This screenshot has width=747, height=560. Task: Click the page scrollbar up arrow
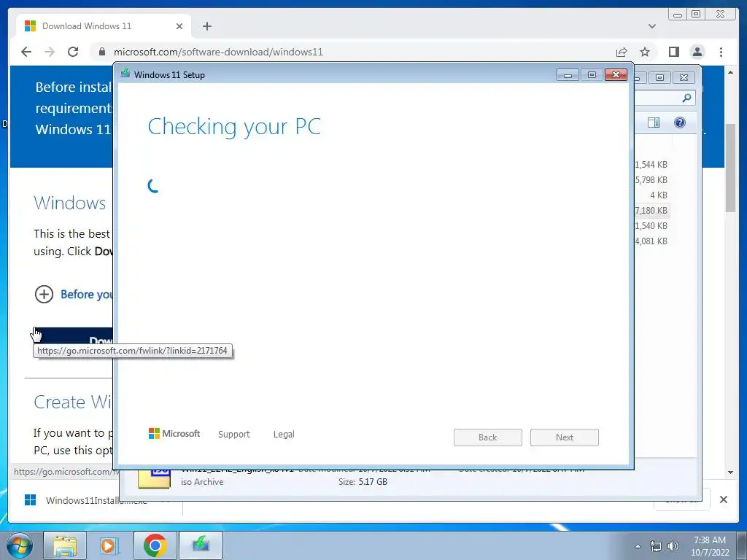click(x=730, y=72)
